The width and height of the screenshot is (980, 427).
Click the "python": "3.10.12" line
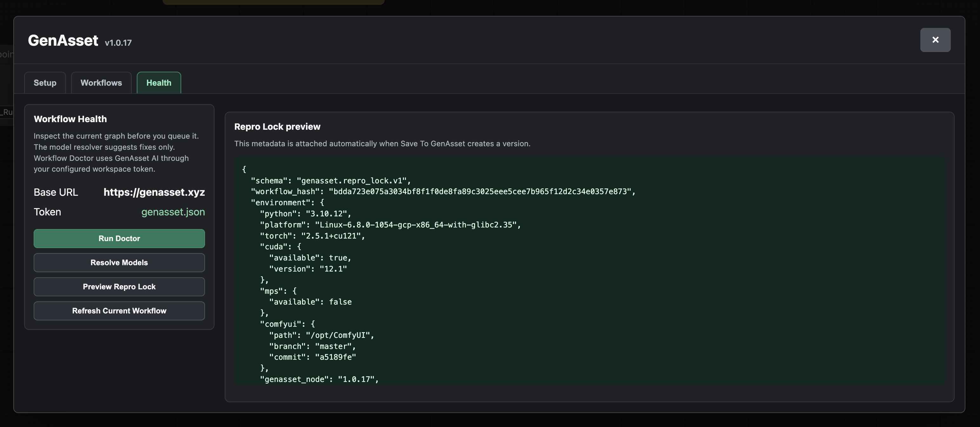coord(306,214)
